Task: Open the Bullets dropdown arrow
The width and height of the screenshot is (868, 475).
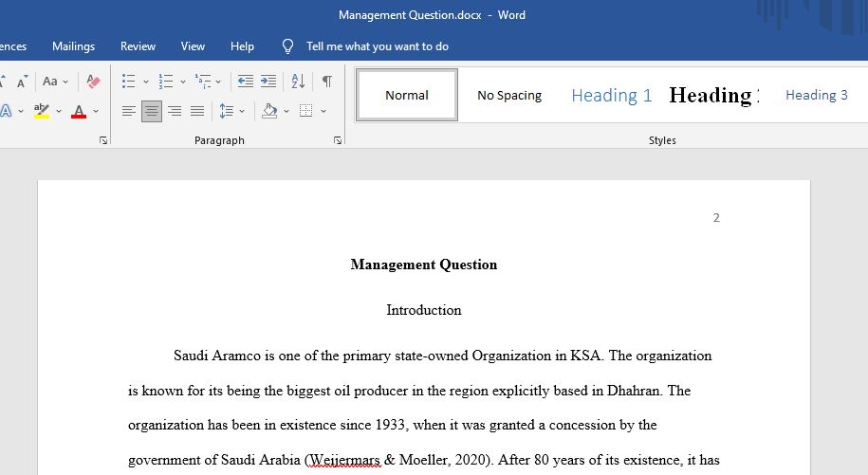Action: point(145,82)
